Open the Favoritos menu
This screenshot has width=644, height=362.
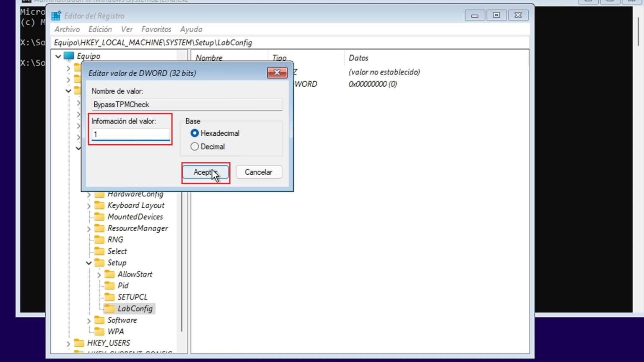click(x=156, y=29)
